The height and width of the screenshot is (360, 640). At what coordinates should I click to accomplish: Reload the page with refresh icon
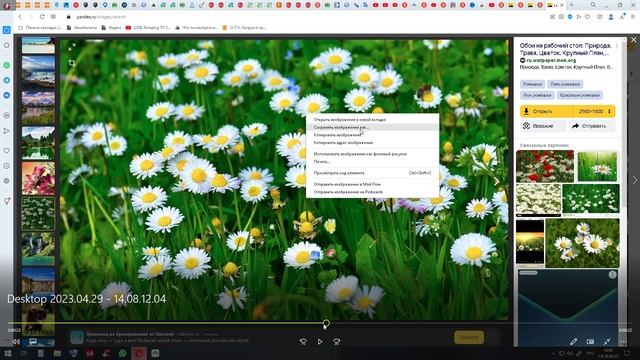pos(42,17)
